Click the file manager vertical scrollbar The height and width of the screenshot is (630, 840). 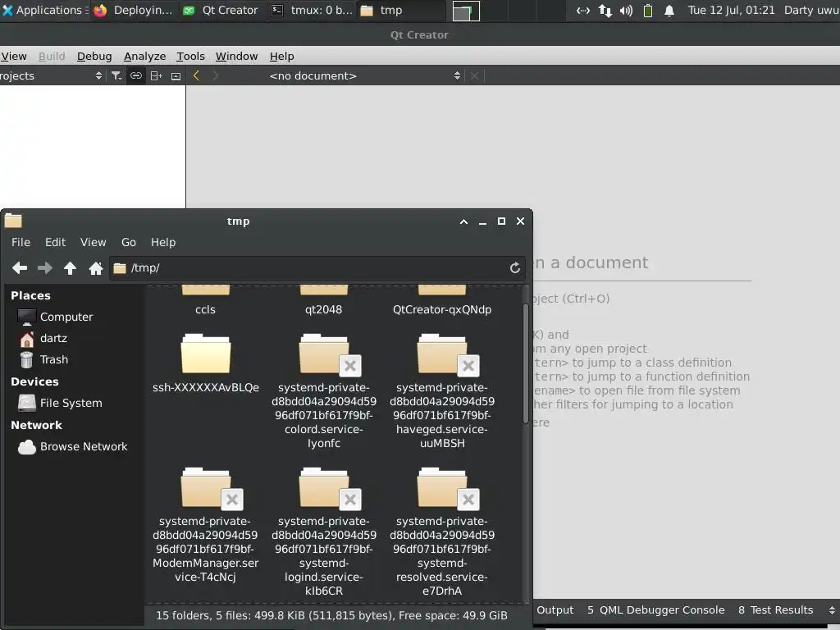(x=526, y=364)
